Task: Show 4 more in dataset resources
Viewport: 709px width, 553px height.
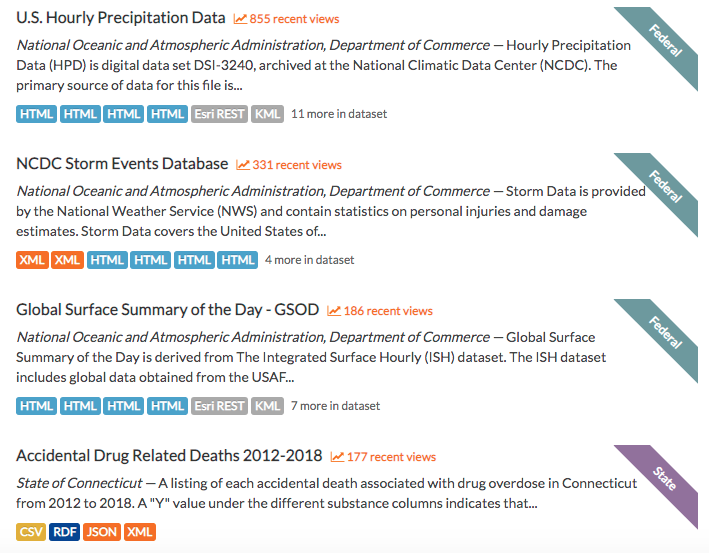Action: tap(310, 260)
